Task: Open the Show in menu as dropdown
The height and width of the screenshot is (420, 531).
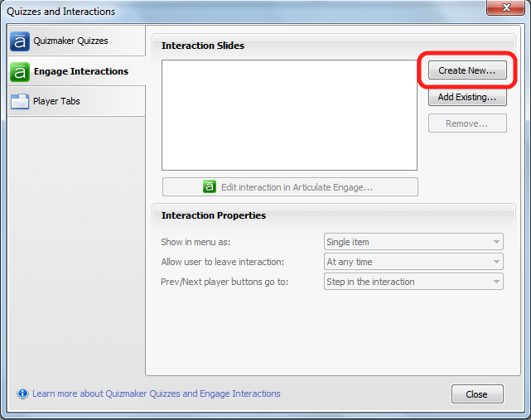Action: 413,242
